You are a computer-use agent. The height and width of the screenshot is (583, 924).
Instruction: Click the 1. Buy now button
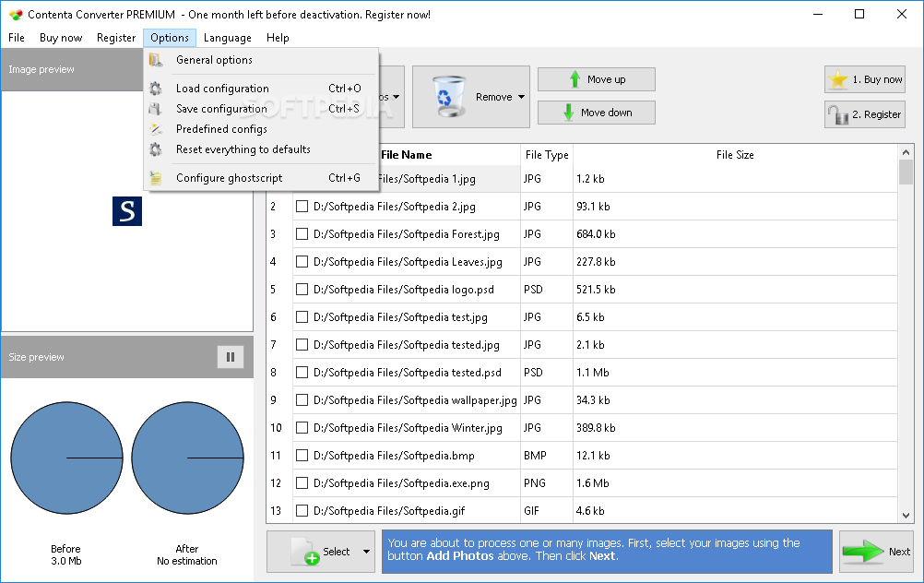865,79
